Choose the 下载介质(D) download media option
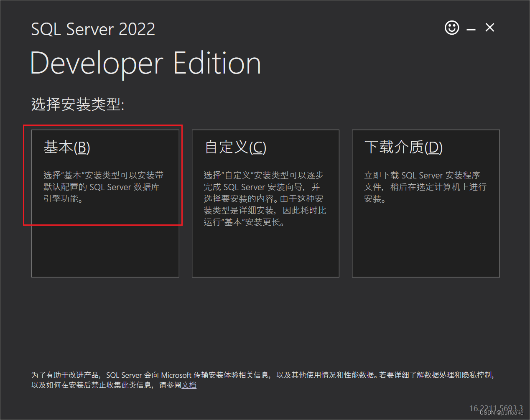This screenshot has height=420, width=530. [x=426, y=204]
